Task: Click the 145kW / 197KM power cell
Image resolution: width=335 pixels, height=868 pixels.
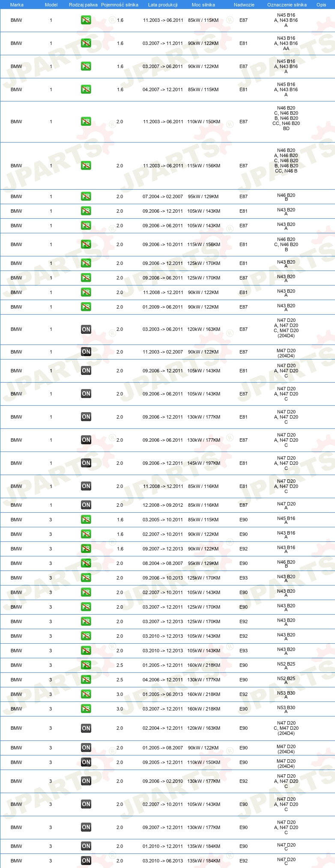Action: tap(203, 463)
